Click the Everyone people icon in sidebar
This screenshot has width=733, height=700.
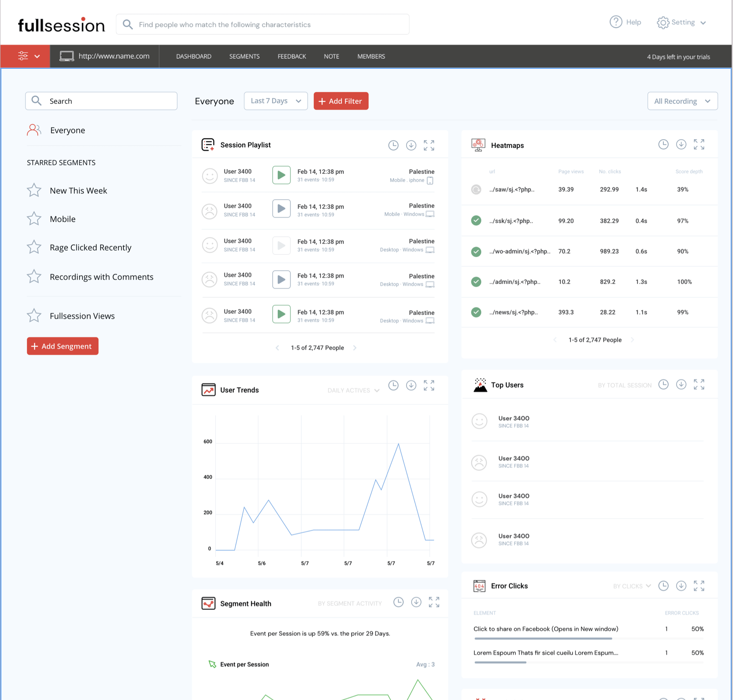(x=34, y=130)
